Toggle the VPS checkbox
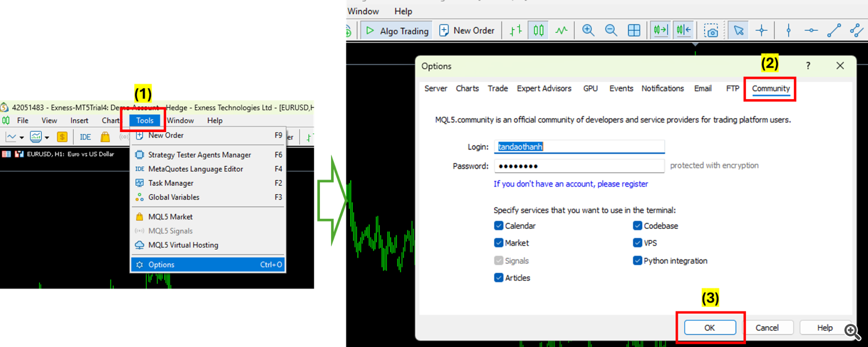 [x=637, y=243]
